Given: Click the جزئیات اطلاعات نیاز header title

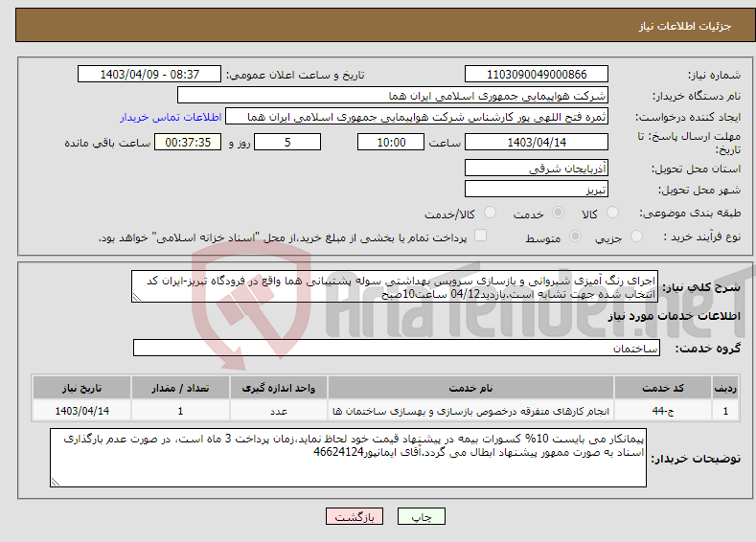Looking at the screenshot, I should click(685, 26).
